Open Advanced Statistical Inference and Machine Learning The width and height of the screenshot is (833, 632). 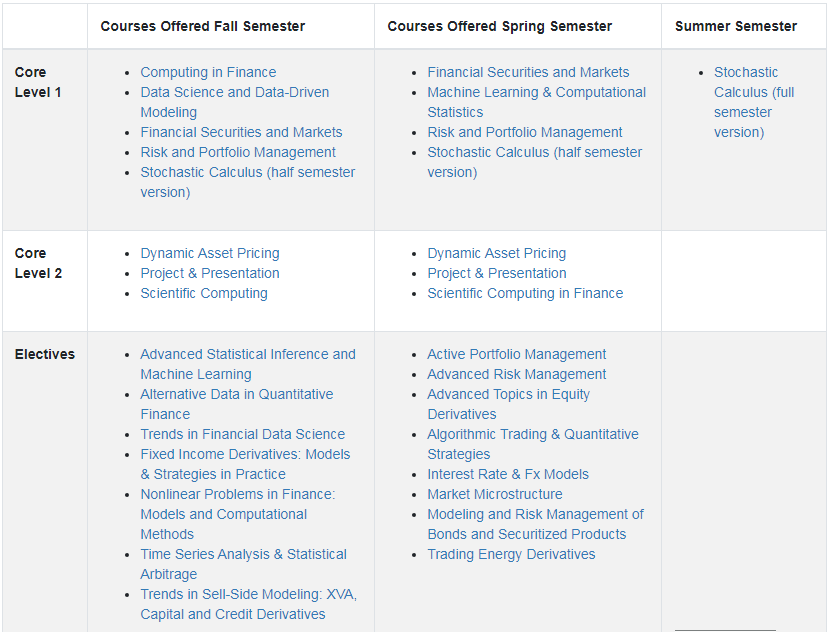click(x=247, y=354)
